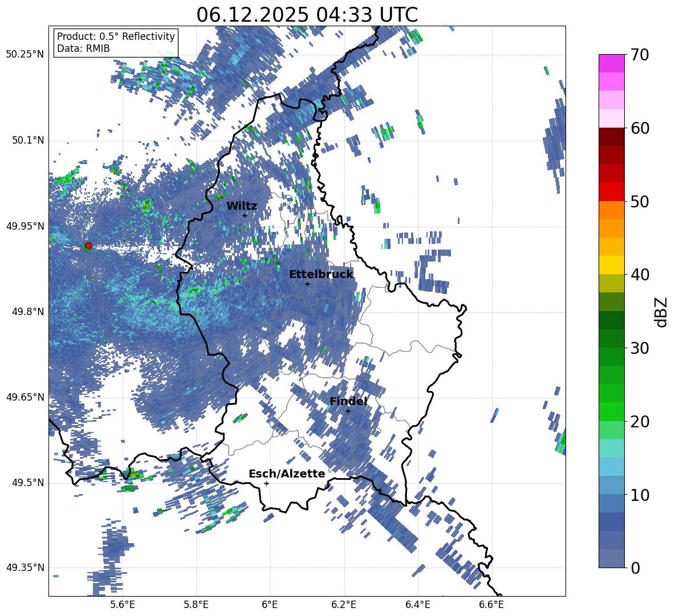Screen dimensions: 675x616
Task: Click the 70 value on colorbar
Action: coord(640,55)
